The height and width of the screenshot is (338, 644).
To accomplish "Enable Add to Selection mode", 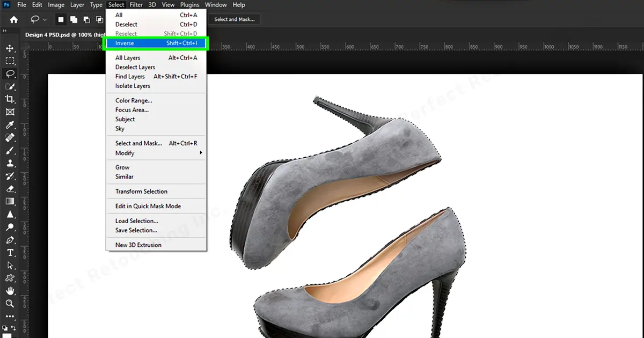I will (x=74, y=19).
